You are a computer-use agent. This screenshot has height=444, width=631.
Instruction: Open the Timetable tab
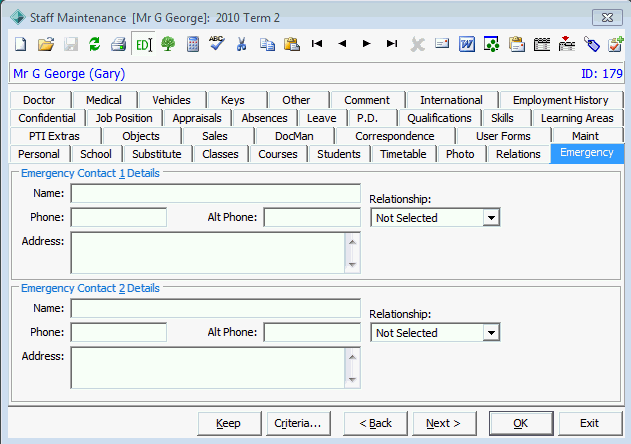click(x=403, y=154)
